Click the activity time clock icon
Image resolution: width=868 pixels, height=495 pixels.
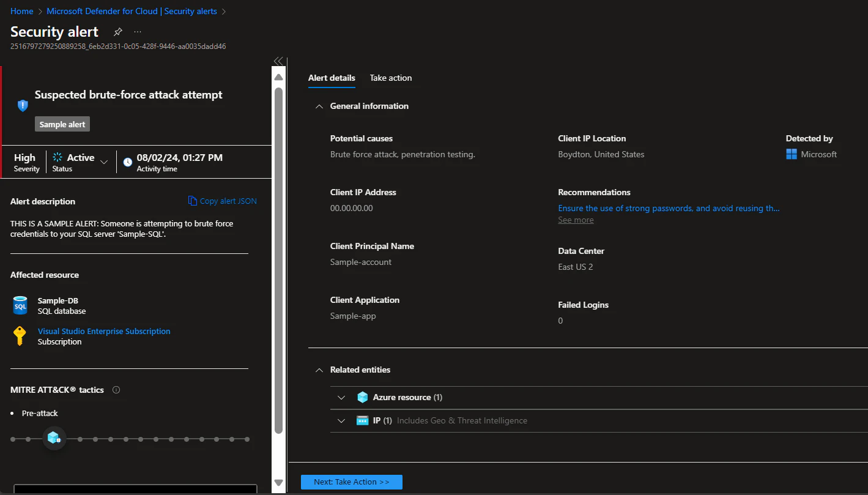point(128,162)
